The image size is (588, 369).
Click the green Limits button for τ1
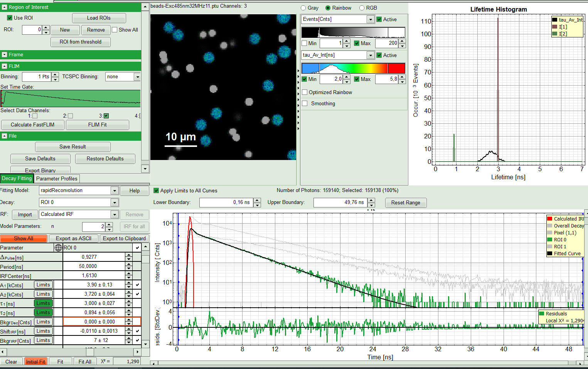click(x=43, y=303)
